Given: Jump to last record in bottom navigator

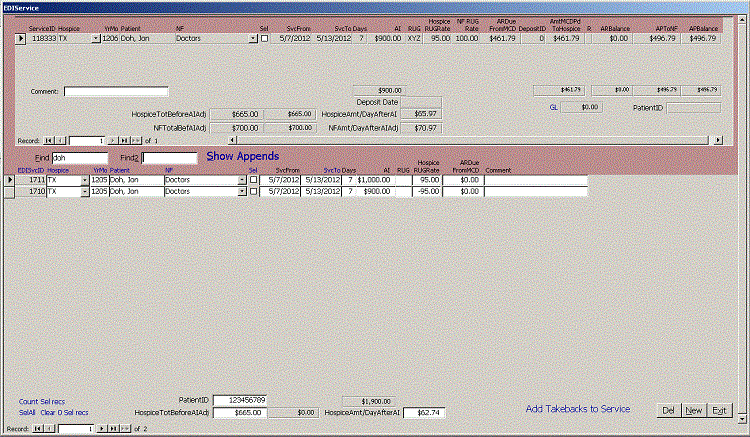Looking at the screenshot, I should tap(112, 429).
